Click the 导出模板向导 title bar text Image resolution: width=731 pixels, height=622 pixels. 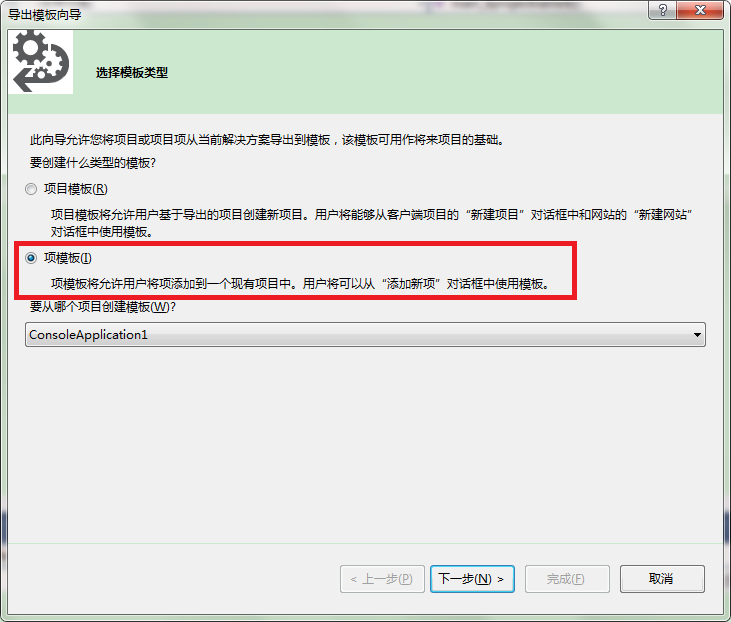(45, 14)
